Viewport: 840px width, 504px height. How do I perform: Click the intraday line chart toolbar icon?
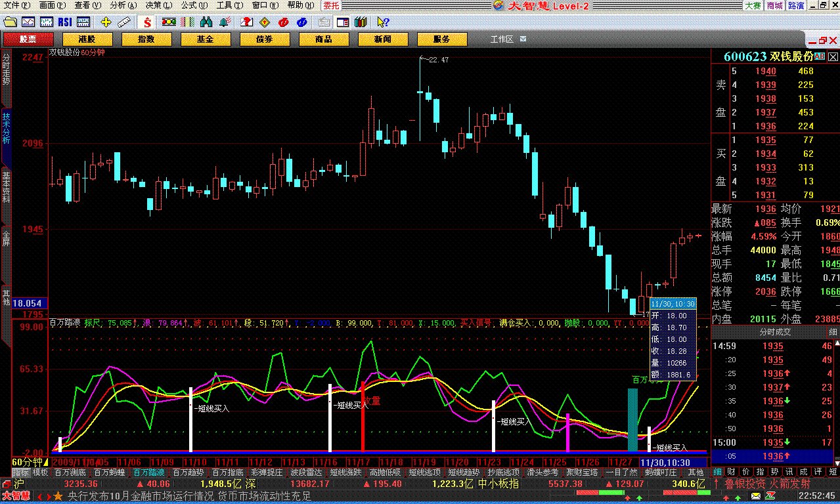pos(28,22)
